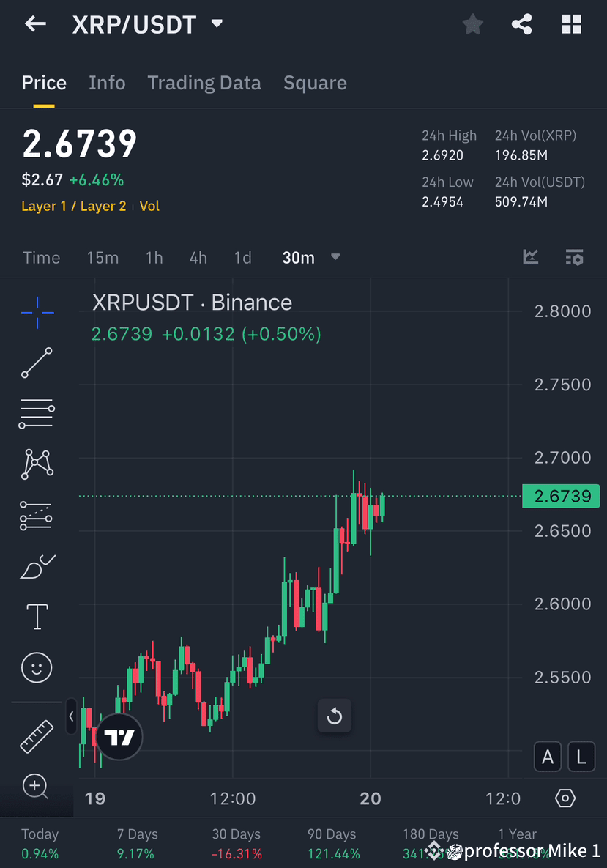Enable log scale with the L button
The height and width of the screenshot is (868, 607).
pos(581,757)
